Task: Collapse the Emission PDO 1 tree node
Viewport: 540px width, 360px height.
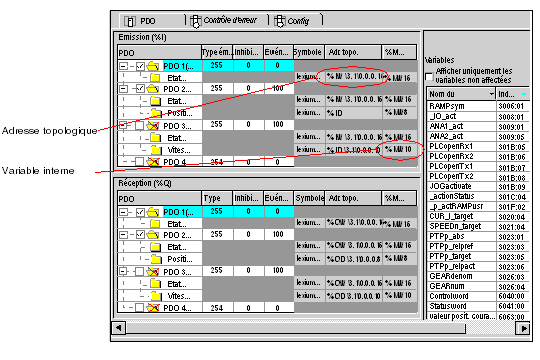Action: 123,66
